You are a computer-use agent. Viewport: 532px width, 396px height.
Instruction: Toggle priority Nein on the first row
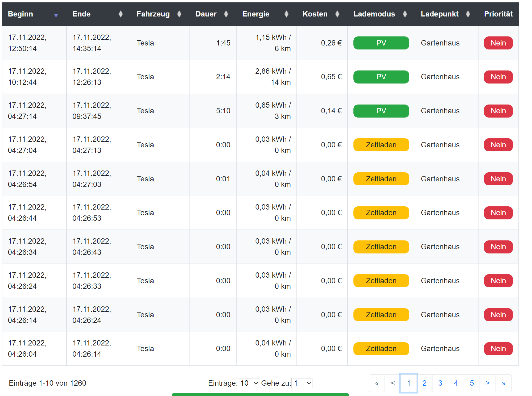click(498, 43)
